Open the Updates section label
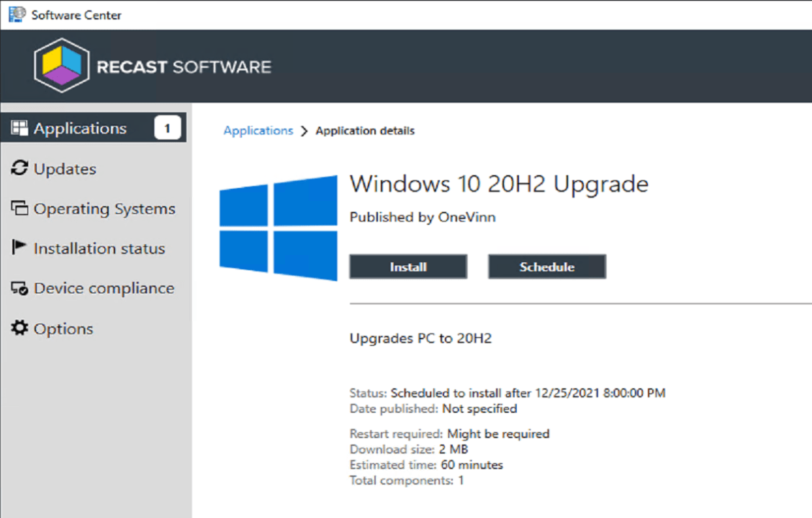 click(x=65, y=169)
